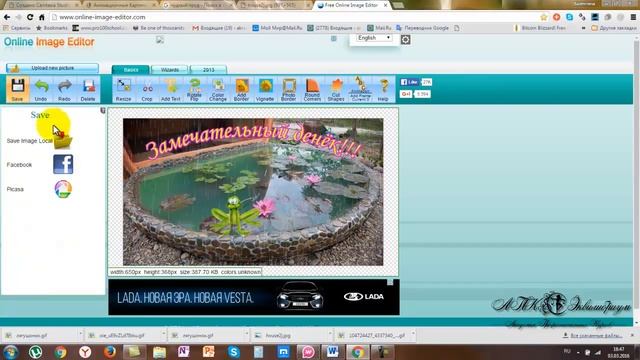The width and height of the screenshot is (640, 360).
Task: Open the English language dropdown
Action: click(x=374, y=38)
